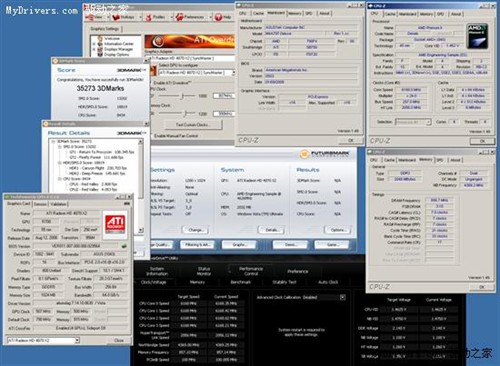Select Stability Test tab in AMD OverDrive
Image resolution: width=500 pixels, height=366 pixels.
[x=284, y=282]
